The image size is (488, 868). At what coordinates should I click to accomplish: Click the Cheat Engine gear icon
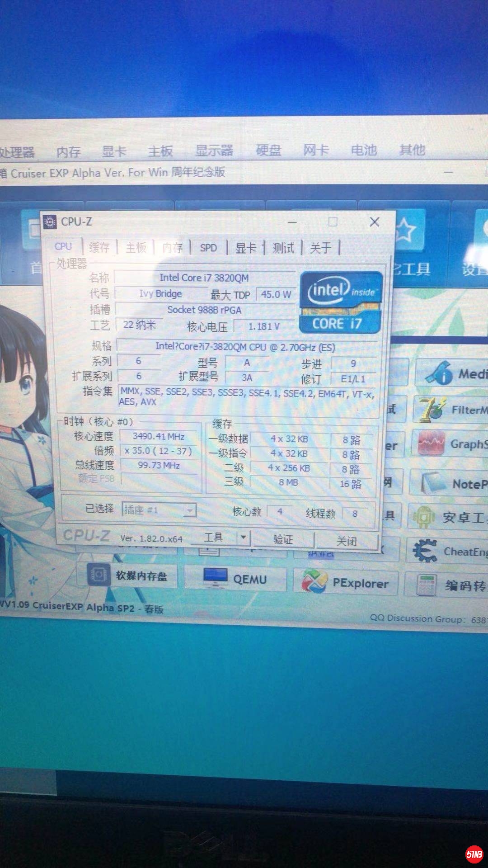pos(425,551)
